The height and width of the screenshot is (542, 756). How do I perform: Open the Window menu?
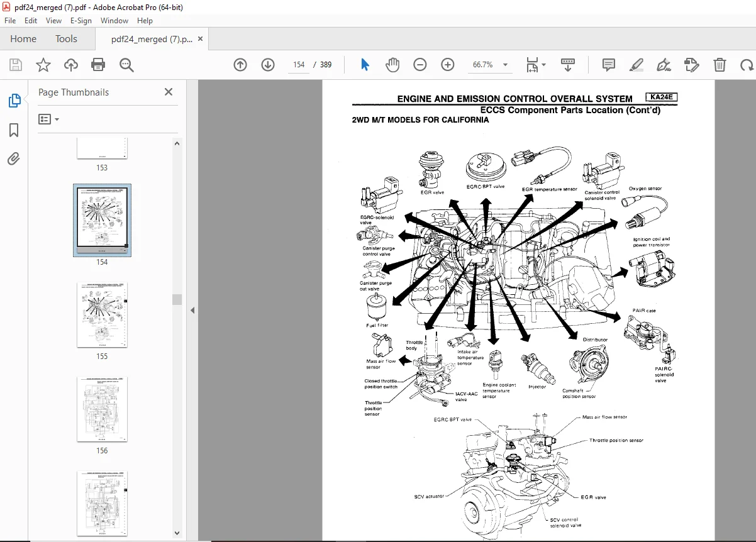114,20
